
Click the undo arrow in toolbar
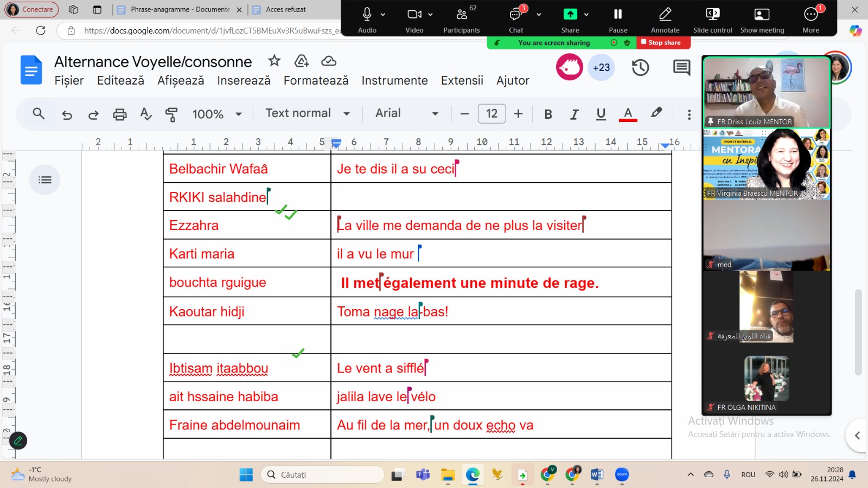[67, 114]
